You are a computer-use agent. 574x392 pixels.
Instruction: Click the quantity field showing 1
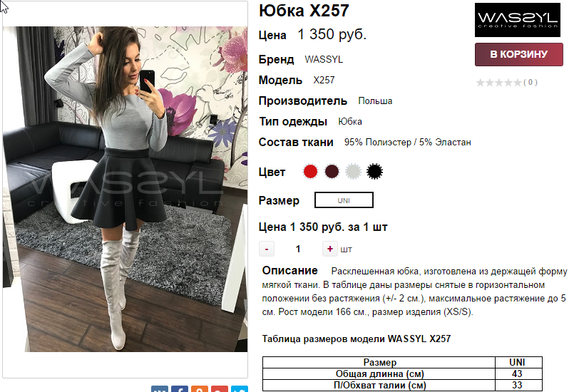click(298, 249)
